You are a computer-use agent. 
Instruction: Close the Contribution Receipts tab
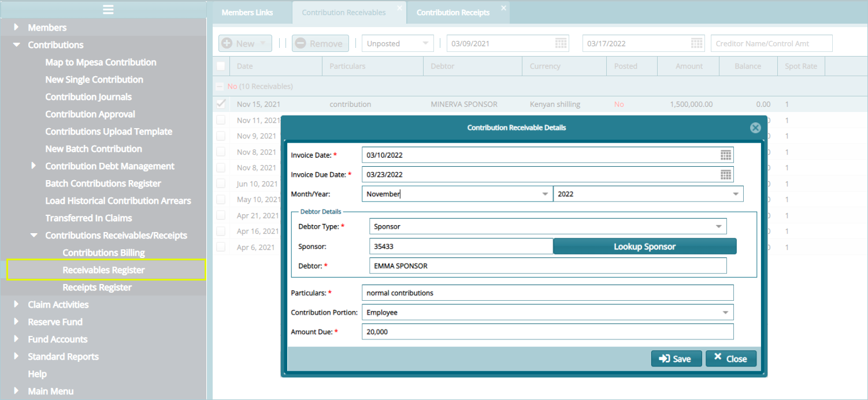click(x=503, y=8)
